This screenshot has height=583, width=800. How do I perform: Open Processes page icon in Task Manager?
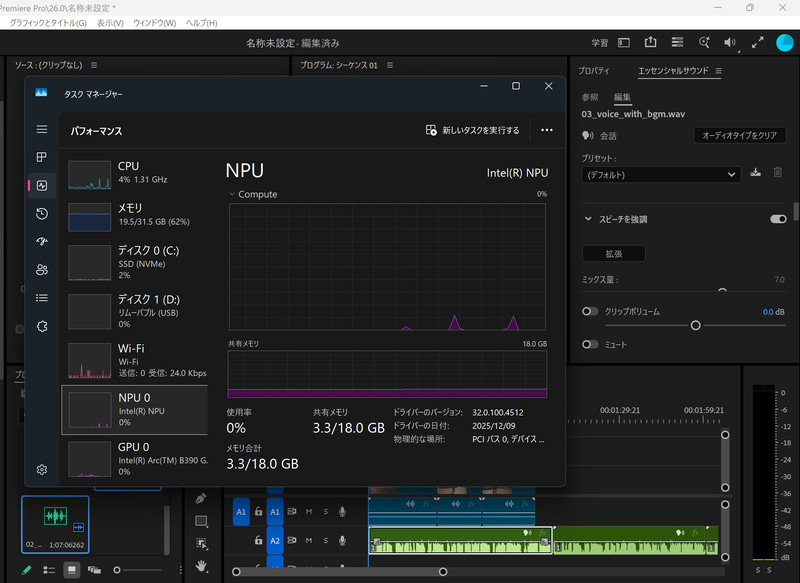(x=42, y=157)
